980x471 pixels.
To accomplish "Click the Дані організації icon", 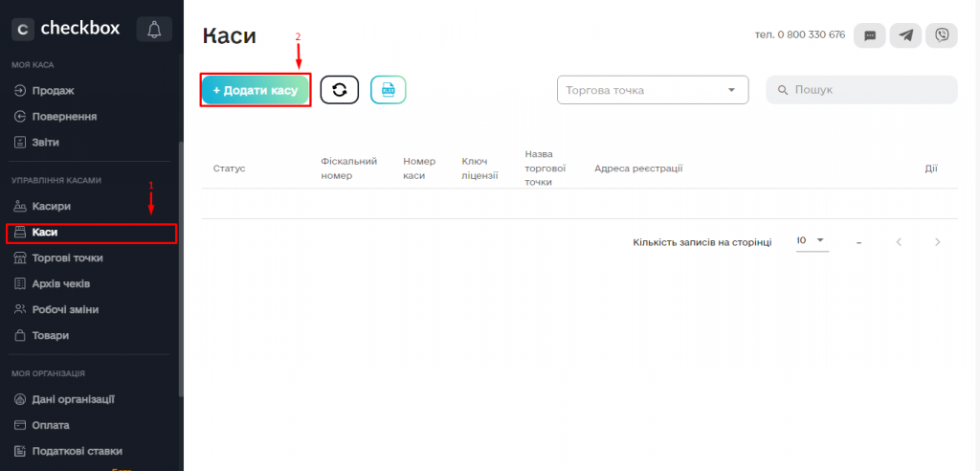I will [20, 399].
